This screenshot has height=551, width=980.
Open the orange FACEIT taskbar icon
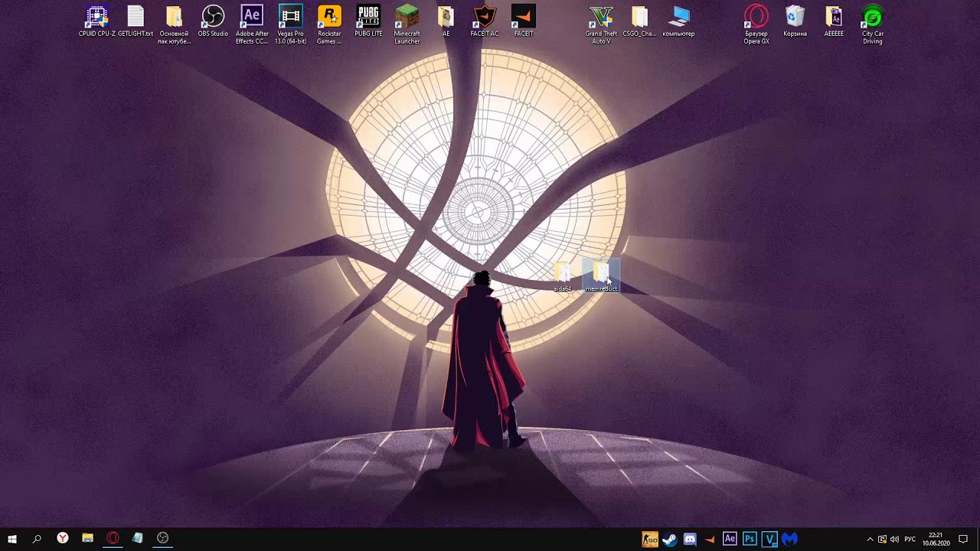pos(710,539)
